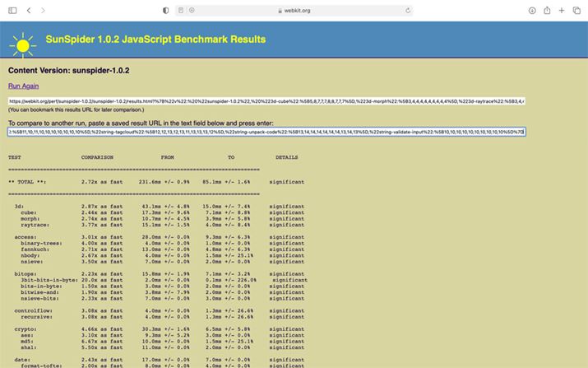The height and width of the screenshot is (368, 588).
Task: Click the cube: test row label
Action: tap(29, 212)
